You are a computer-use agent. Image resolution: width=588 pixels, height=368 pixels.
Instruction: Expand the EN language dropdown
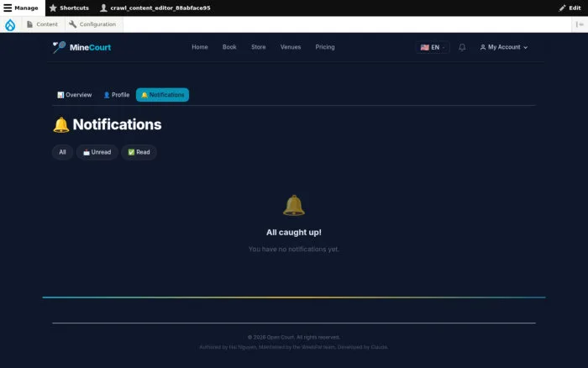(433, 47)
